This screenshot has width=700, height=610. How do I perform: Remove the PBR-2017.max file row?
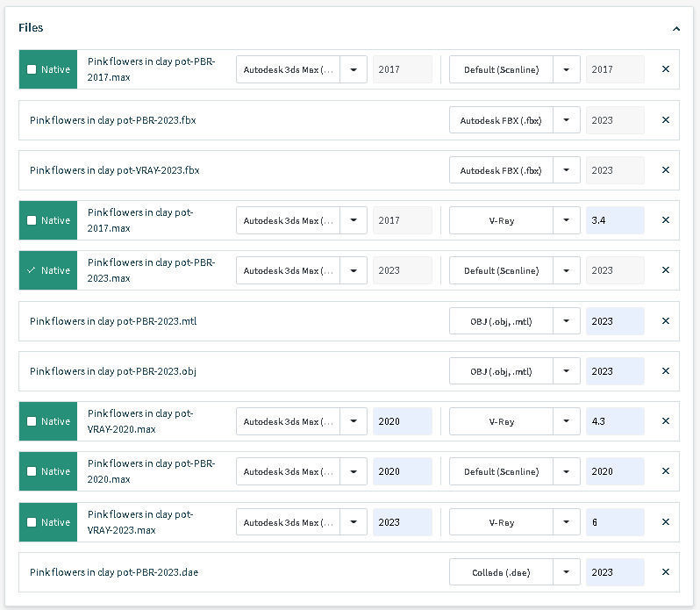coord(665,69)
